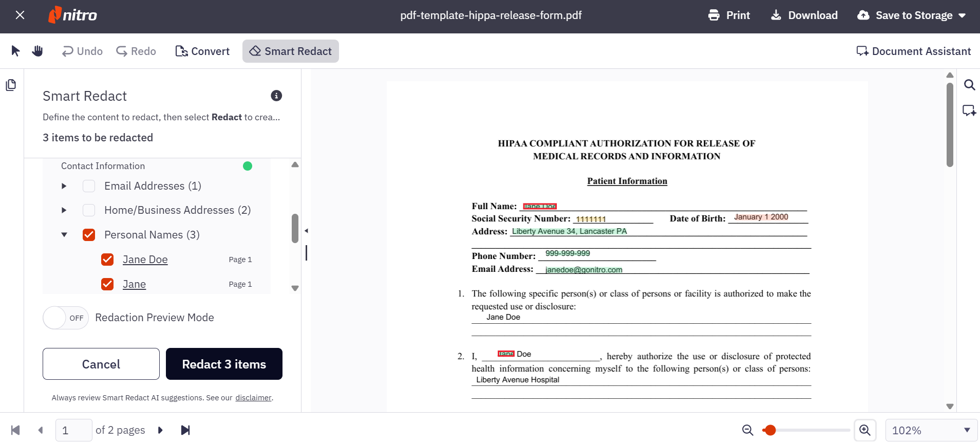Zoom in with the plus magnifier
This screenshot has height=443, width=980.
[865, 430]
